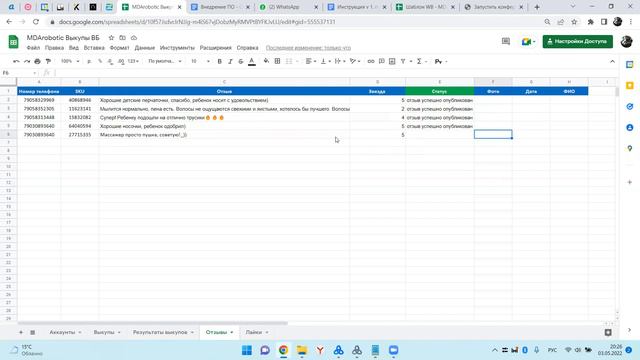Switch to the Выкупы sheet tab
This screenshot has height=360, width=640.
pyautogui.click(x=104, y=332)
